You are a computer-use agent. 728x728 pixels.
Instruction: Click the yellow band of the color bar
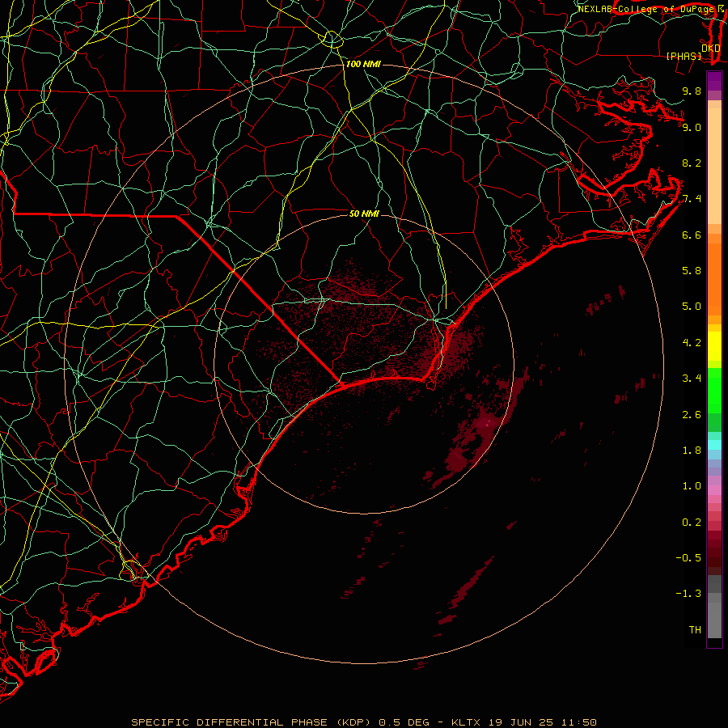[714, 346]
